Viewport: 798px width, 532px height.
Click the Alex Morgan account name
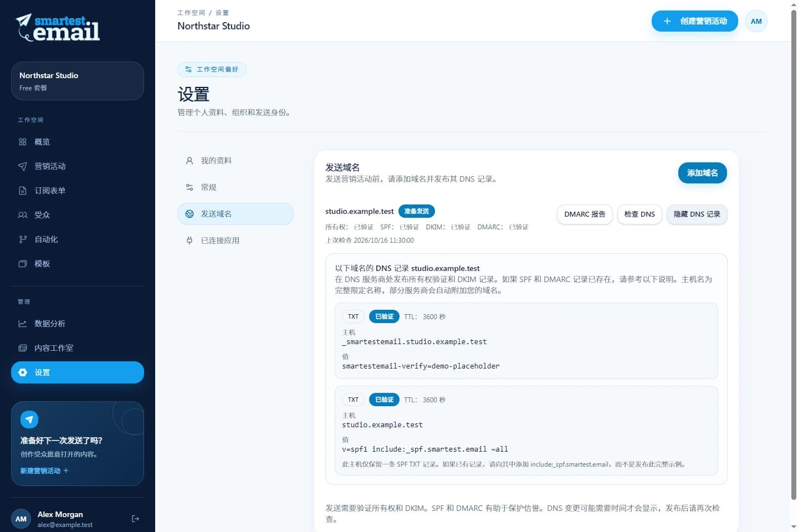coord(60,514)
